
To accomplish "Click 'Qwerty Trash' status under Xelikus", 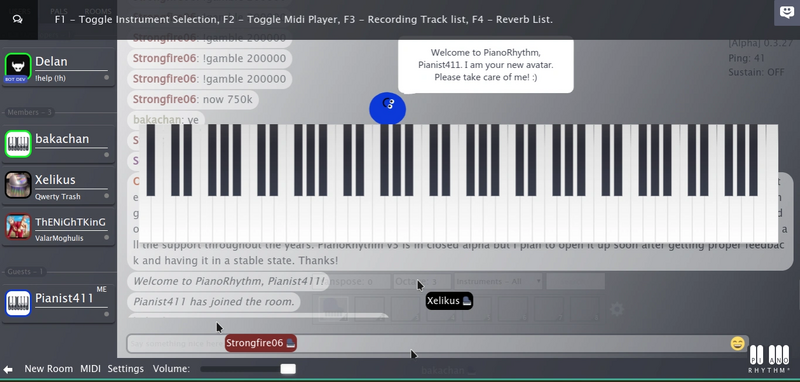I will pyautogui.click(x=58, y=196).
